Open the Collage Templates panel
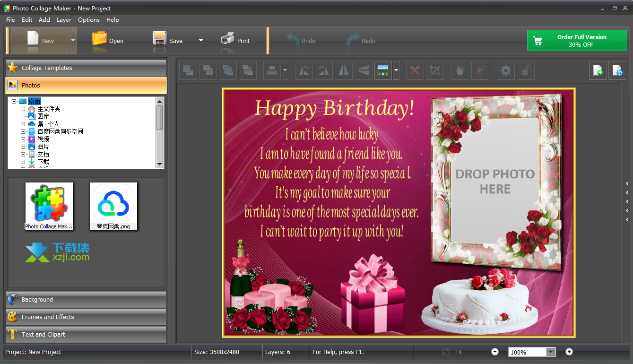Image resolution: width=633 pixels, height=364 pixels. [86, 68]
